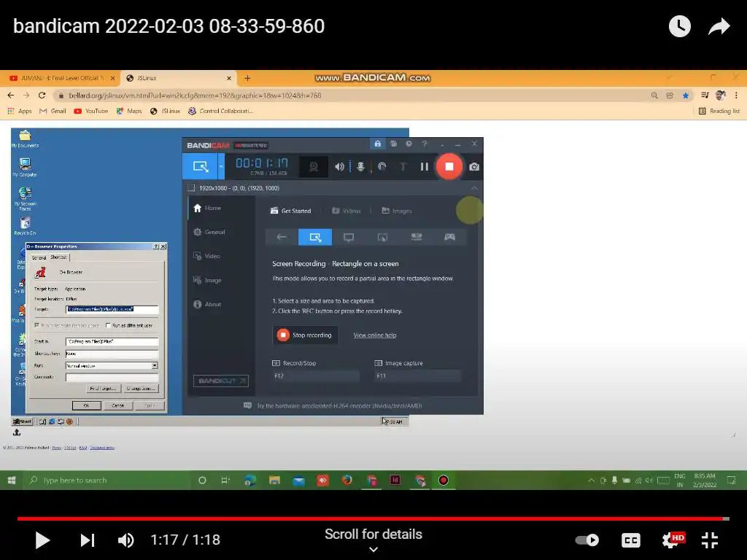The height and width of the screenshot is (560, 747).
Task: Open new Chrome tab plus button
Action: (247, 78)
